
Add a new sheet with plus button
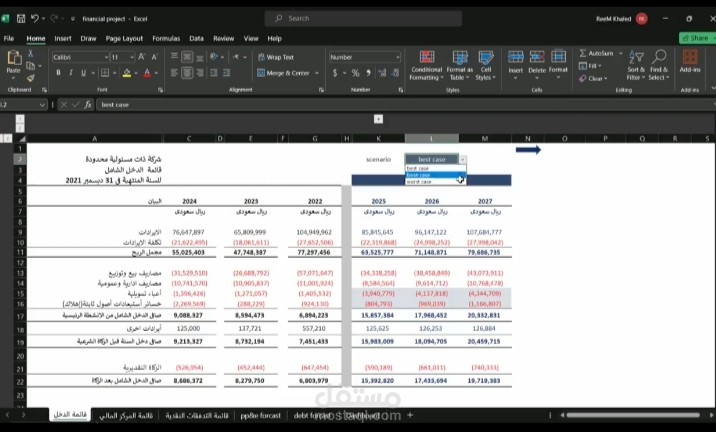410,415
